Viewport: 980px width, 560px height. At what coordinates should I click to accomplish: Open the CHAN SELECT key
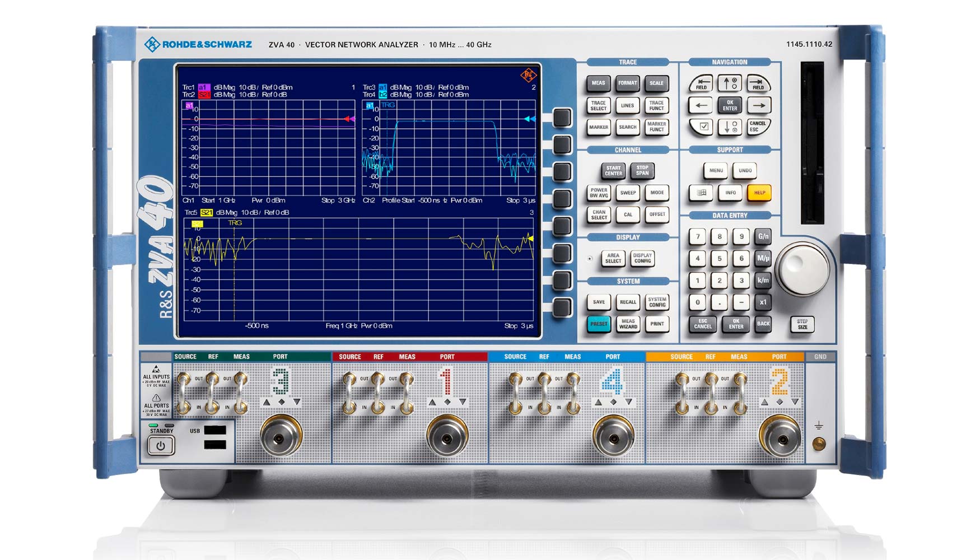point(599,214)
